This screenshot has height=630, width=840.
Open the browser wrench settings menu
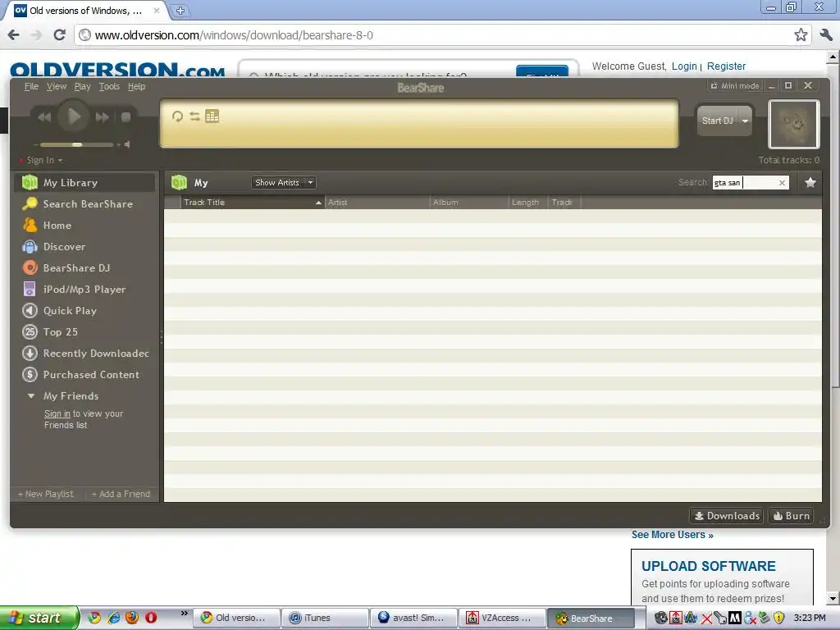pos(826,35)
